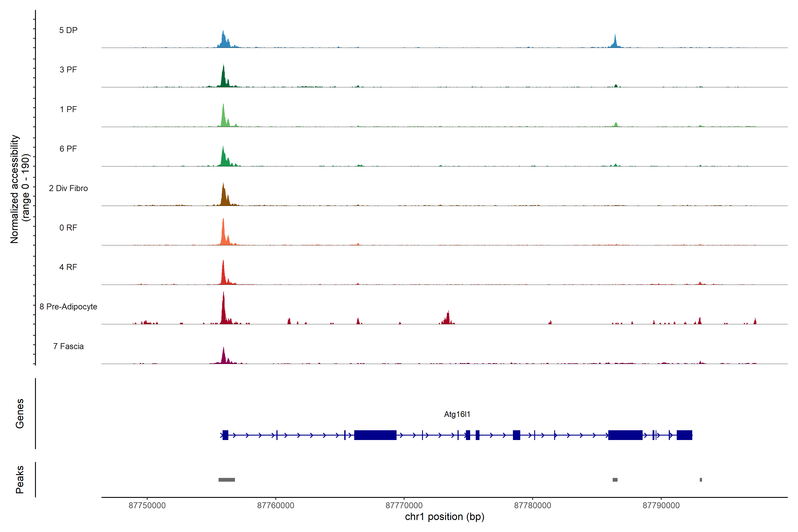Click the 3 PF track label
The width and height of the screenshot is (798, 532).
point(68,70)
